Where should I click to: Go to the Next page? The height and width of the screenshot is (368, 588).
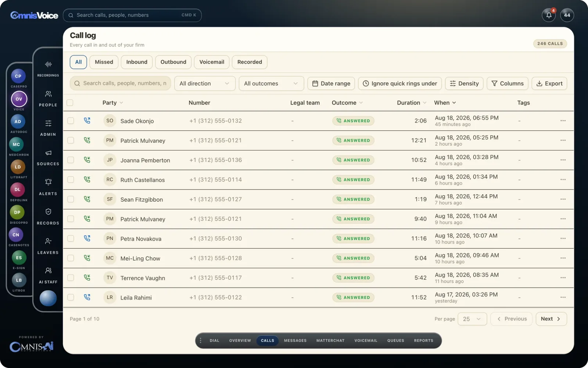click(551, 319)
